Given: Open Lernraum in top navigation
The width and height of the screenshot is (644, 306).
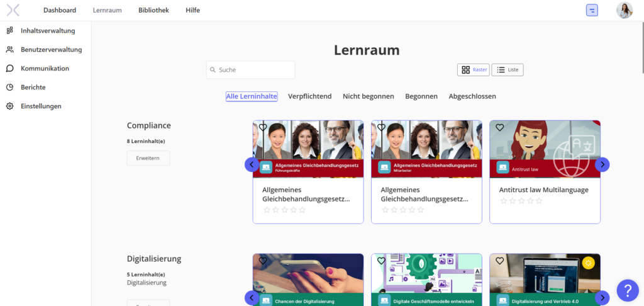Looking at the screenshot, I should click(107, 10).
